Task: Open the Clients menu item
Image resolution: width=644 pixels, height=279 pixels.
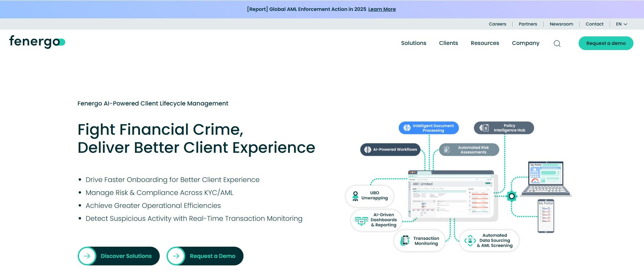Action: 448,43
